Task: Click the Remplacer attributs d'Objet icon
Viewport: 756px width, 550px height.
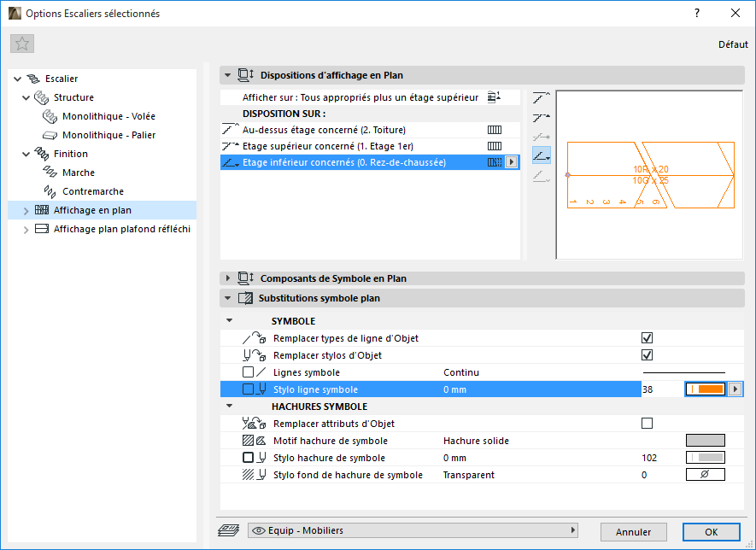Action: coord(254,424)
